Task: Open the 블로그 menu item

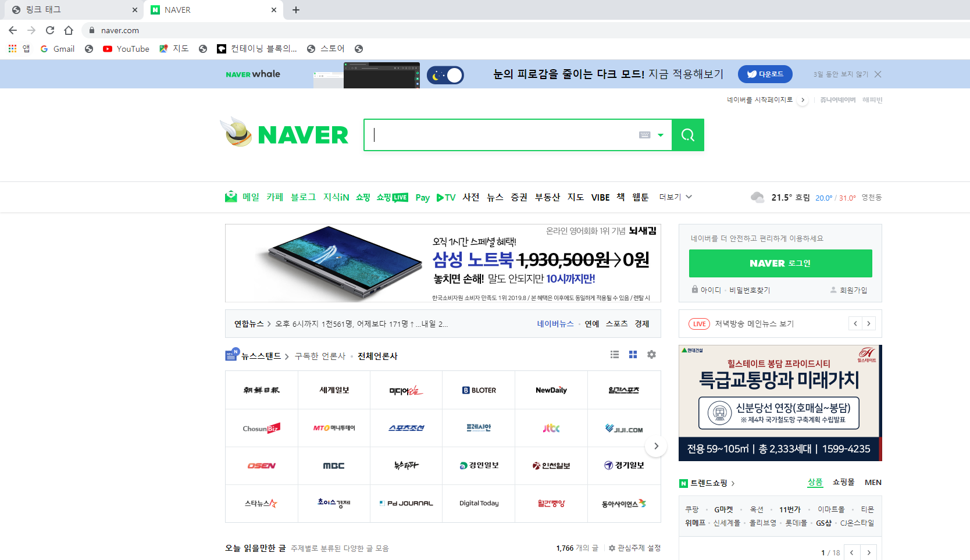Action: (x=304, y=197)
